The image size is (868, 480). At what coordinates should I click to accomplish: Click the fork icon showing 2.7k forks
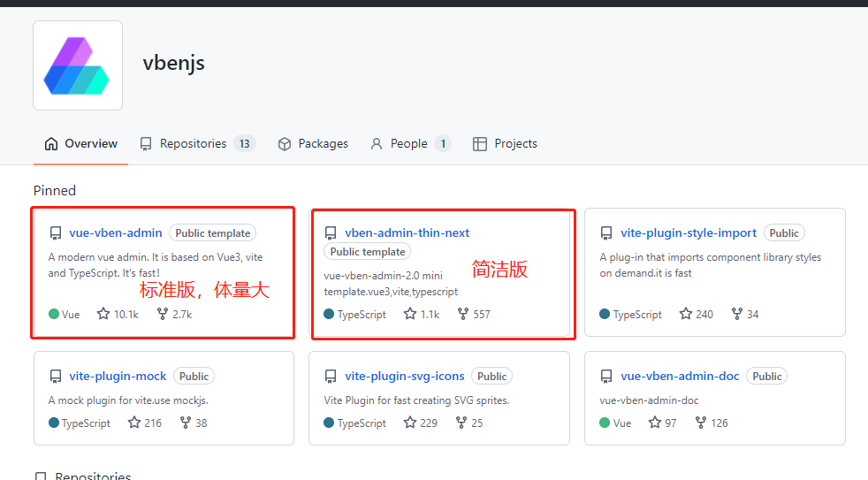[x=162, y=314]
